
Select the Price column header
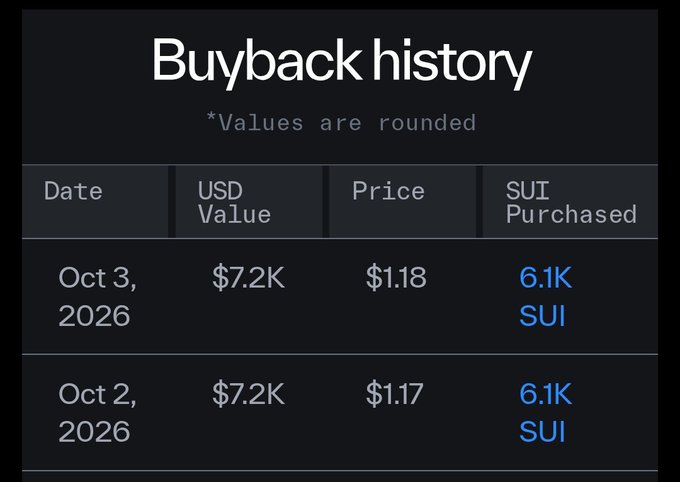coord(388,191)
